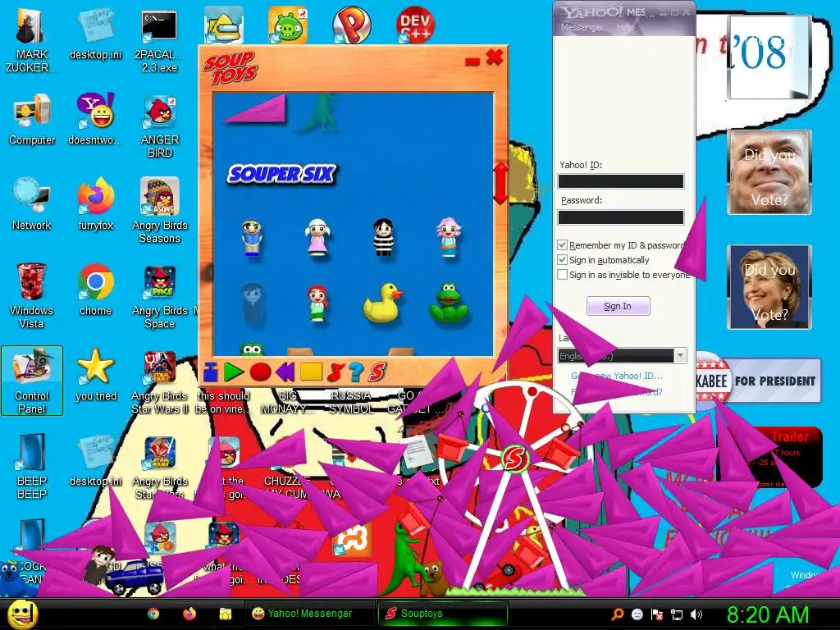The width and height of the screenshot is (840, 630).
Task: Open the Help menu in Yahoo! Messenger
Action: click(625, 27)
